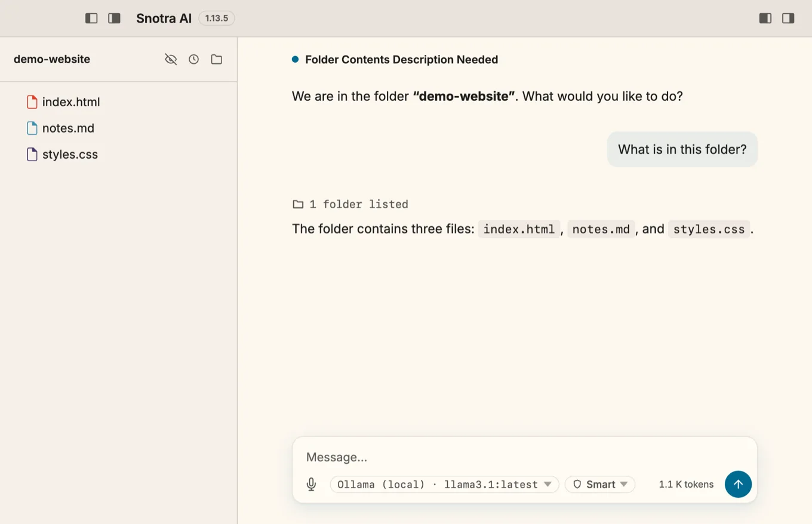Start voice input with microphone icon
The image size is (812, 524).
[312, 485]
